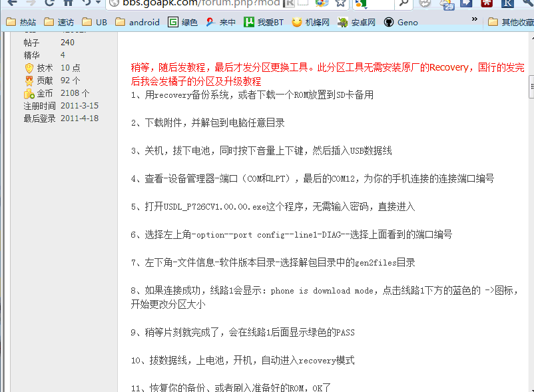The image size is (534, 392).
Task: Open the 来中 bookmark
Action: tap(220, 22)
